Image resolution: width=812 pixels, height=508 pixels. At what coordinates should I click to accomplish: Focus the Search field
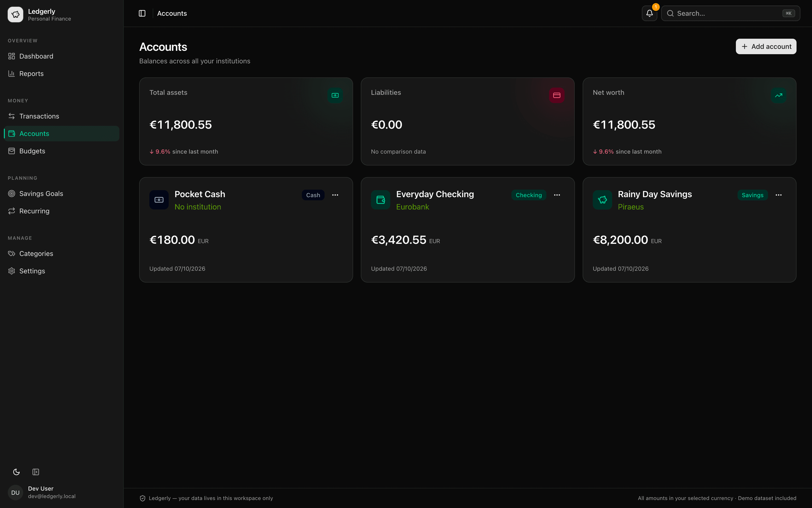731,14
